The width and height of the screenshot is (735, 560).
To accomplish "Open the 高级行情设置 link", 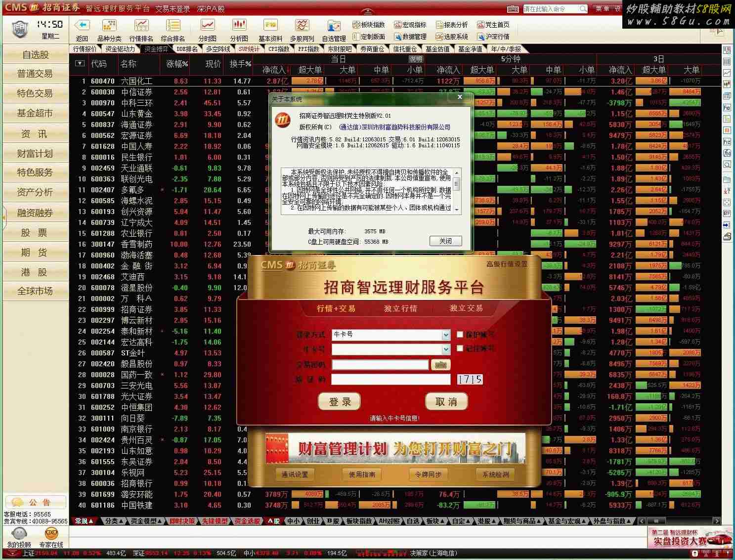I will coord(507,264).
